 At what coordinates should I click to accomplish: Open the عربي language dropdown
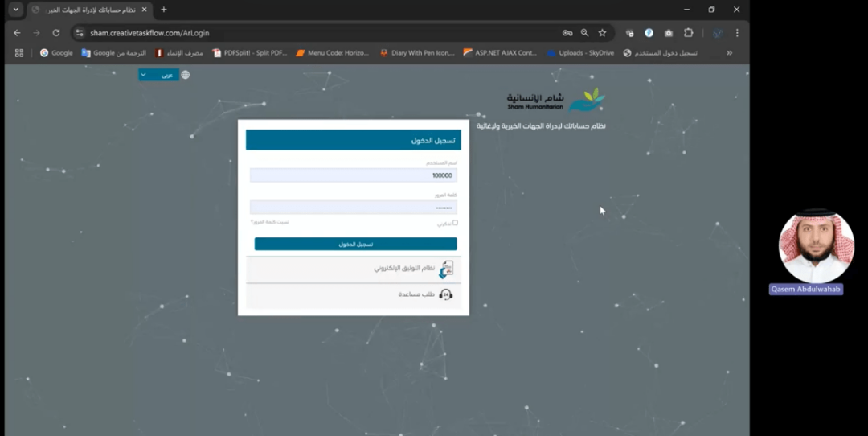pos(159,75)
